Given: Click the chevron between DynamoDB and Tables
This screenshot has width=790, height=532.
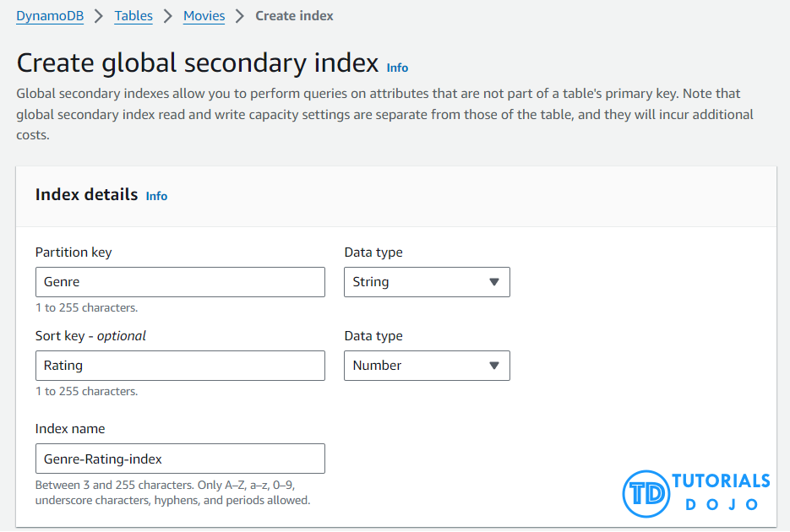Looking at the screenshot, I should (100, 16).
